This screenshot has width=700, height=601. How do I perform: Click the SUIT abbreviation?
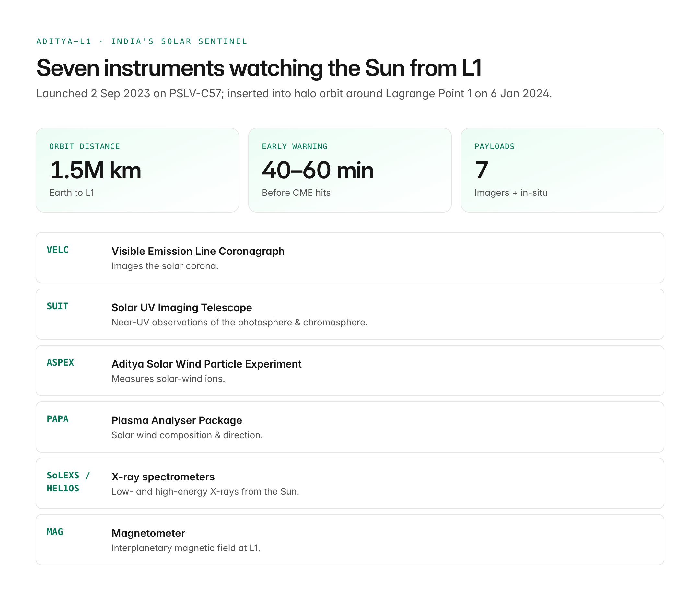57,306
